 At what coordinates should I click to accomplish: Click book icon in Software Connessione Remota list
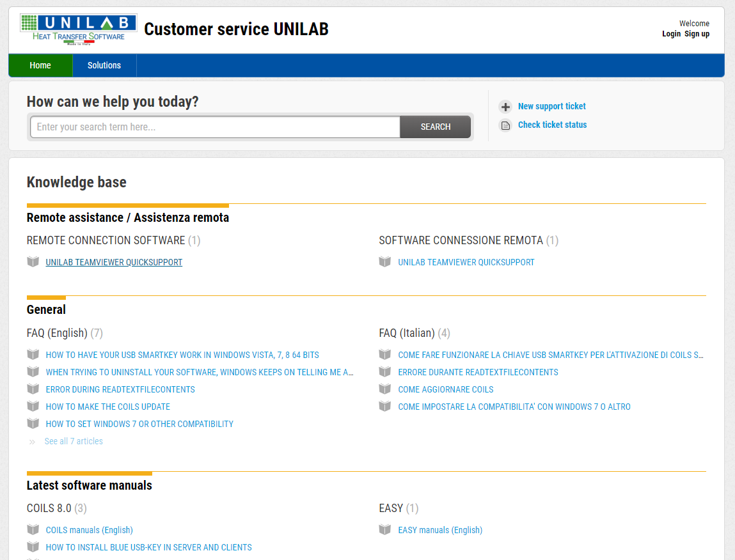385,261
